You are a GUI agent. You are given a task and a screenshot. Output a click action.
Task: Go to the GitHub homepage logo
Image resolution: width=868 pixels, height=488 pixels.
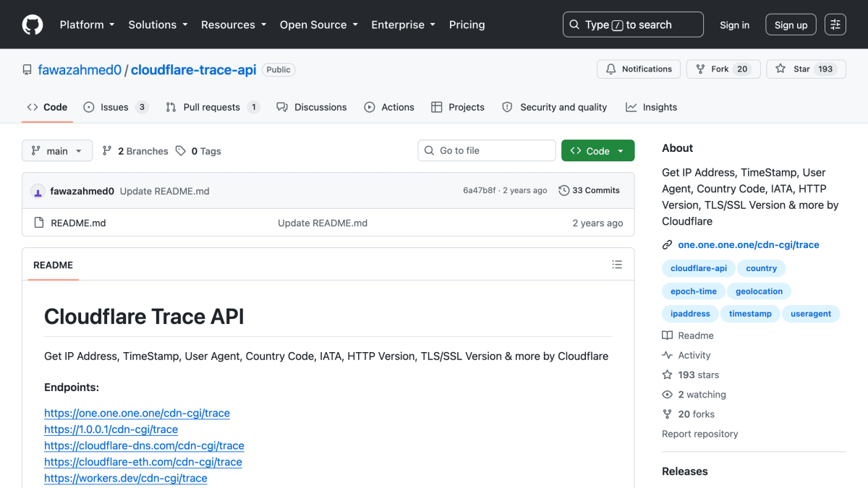33,25
